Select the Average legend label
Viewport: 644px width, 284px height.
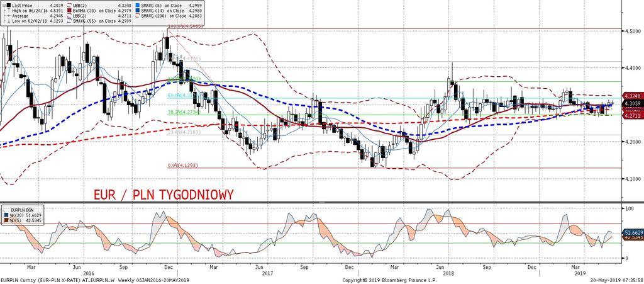20,16
